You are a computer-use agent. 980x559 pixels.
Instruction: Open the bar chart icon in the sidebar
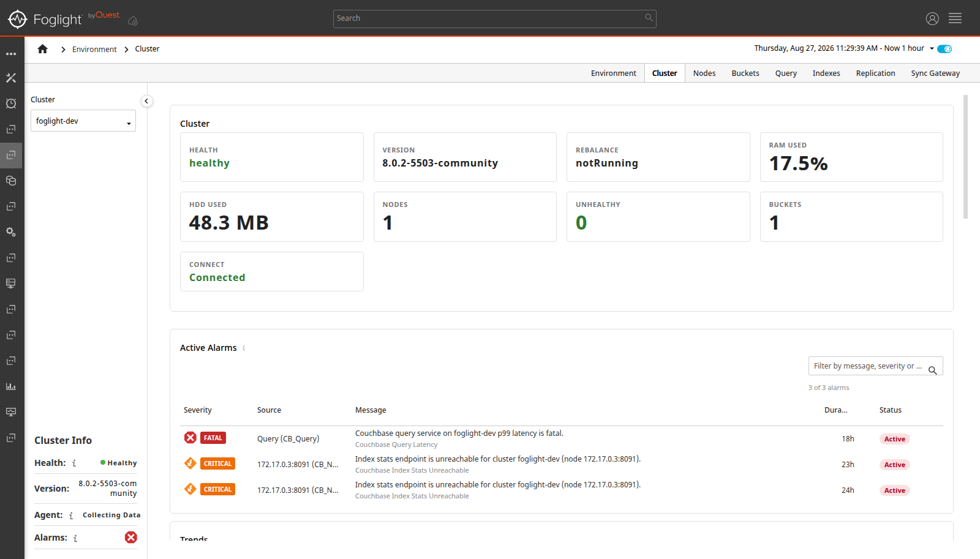click(x=11, y=386)
